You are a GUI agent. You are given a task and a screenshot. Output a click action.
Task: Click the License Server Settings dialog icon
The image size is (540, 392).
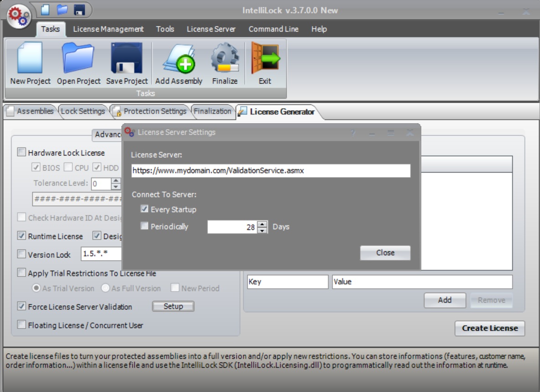click(130, 132)
